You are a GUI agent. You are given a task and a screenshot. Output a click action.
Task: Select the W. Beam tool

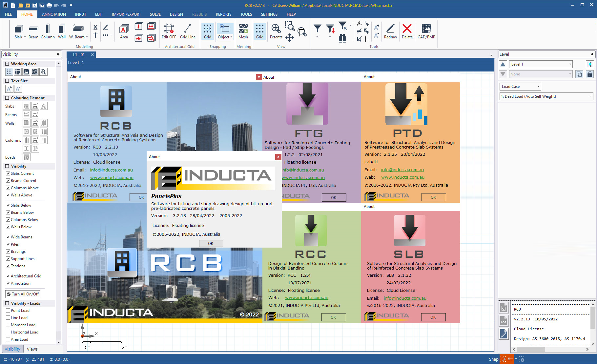point(78,31)
